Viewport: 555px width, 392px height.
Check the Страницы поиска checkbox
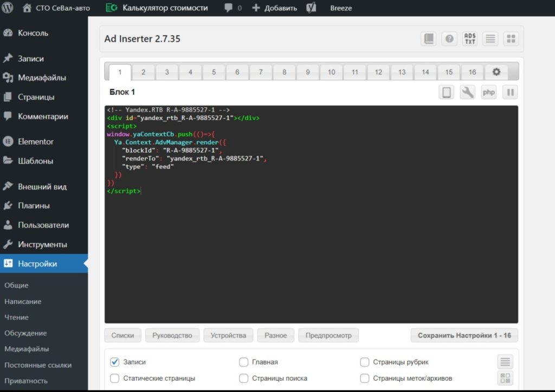point(243,378)
